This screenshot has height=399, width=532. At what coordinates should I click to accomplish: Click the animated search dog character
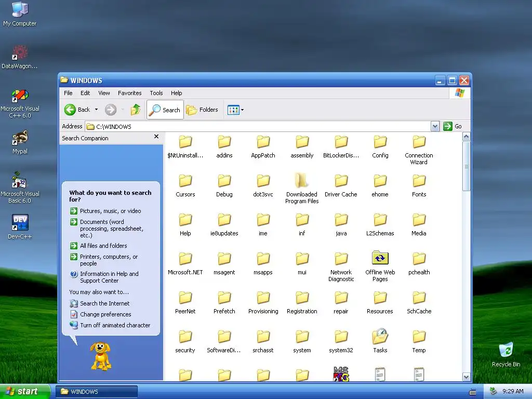pyautogui.click(x=101, y=355)
